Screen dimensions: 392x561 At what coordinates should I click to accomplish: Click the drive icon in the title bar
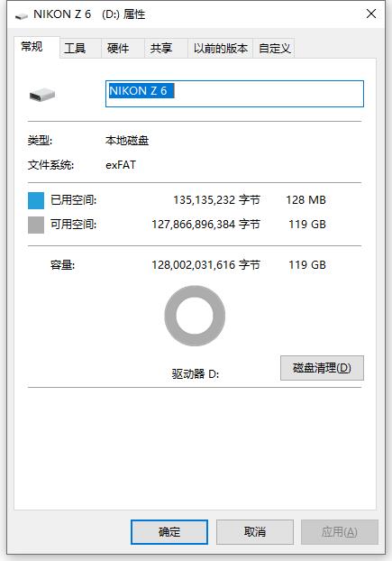22,15
